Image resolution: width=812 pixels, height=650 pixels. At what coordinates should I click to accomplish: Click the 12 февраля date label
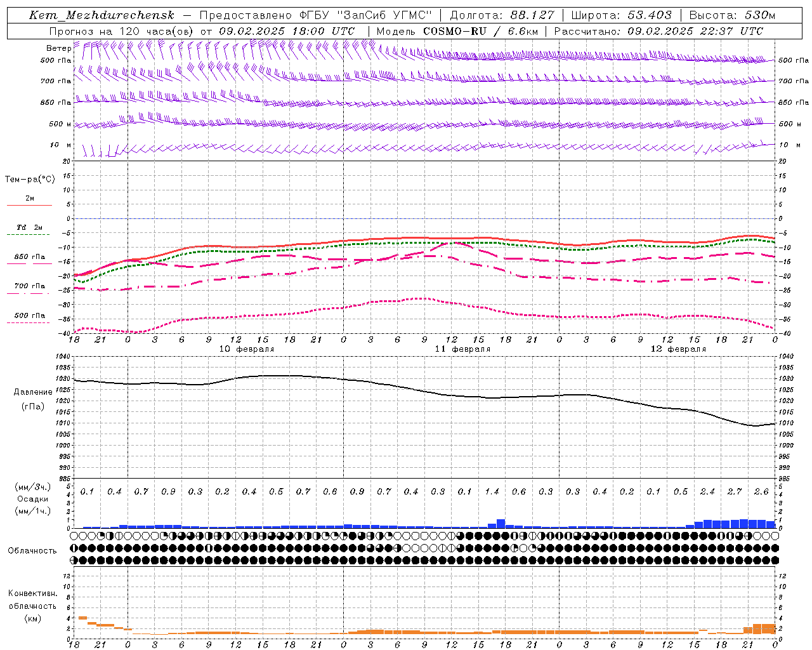click(x=678, y=349)
